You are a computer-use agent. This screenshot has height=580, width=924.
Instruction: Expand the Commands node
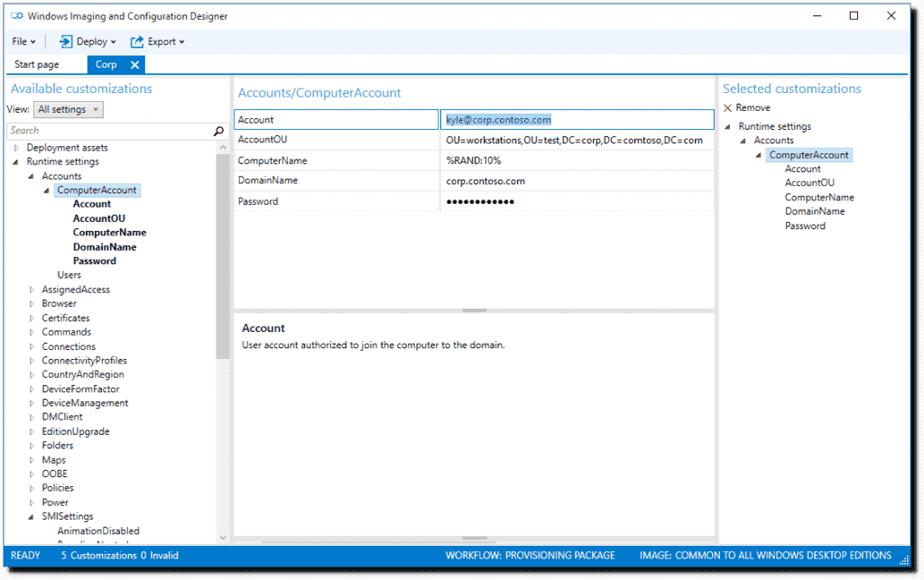tap(32, 332)
